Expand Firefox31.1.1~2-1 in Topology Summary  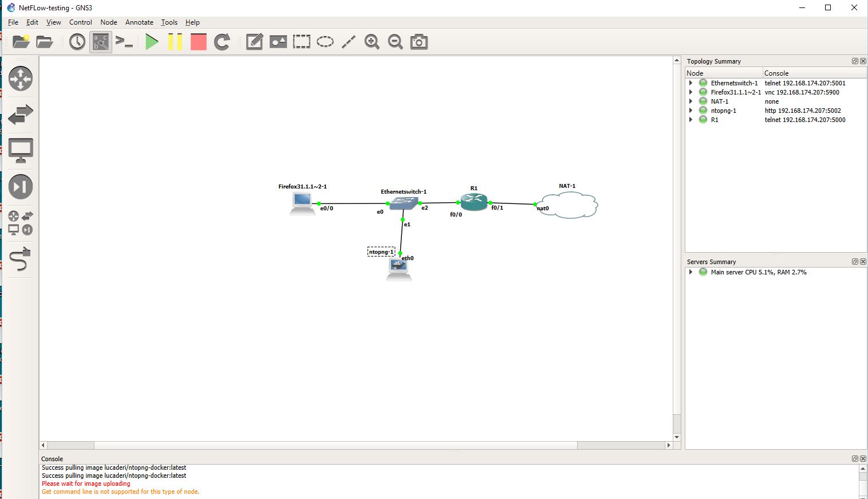click(691, 92)
